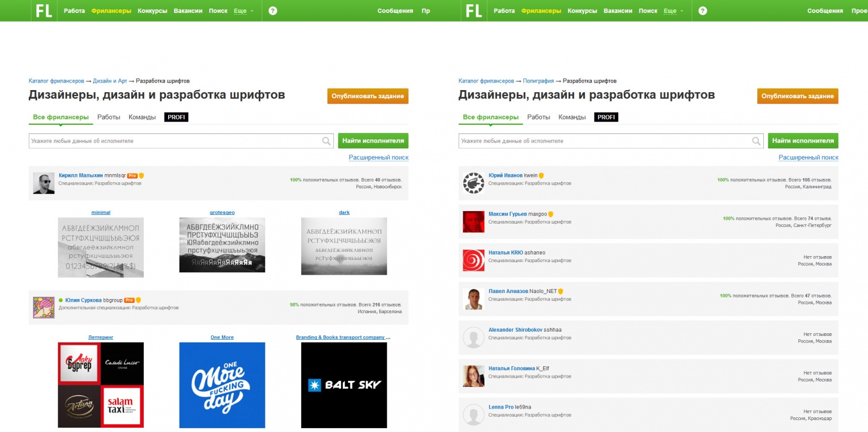Switch to the Команды tab on the left page
The width and height of the screenshot is (868, 432).
(142, 117)
